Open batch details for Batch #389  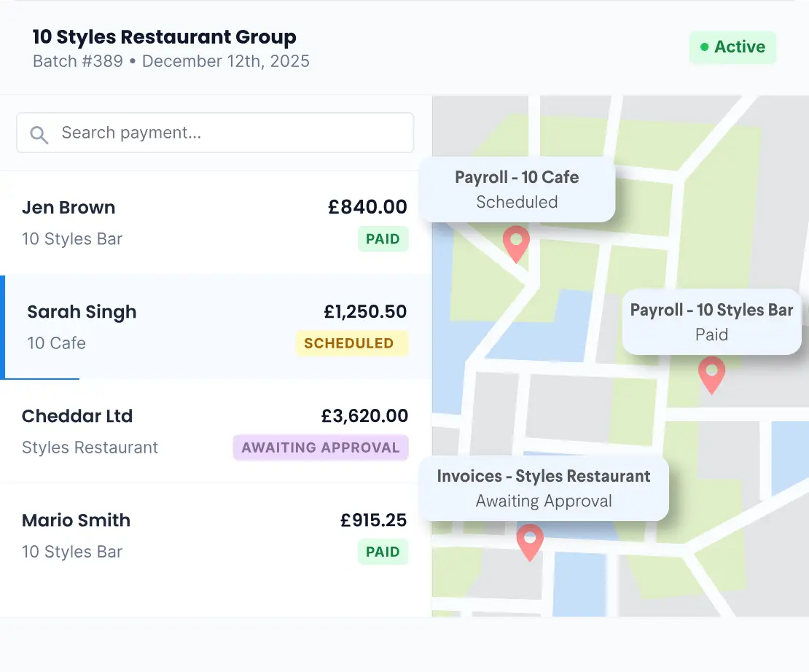pyautogui.click(x=77, y=61)
